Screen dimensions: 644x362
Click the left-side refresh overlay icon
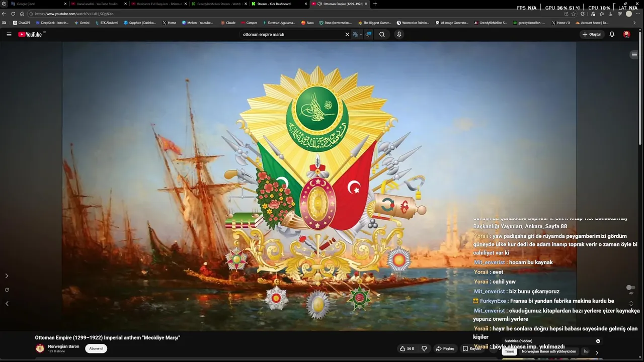[7, 290]
